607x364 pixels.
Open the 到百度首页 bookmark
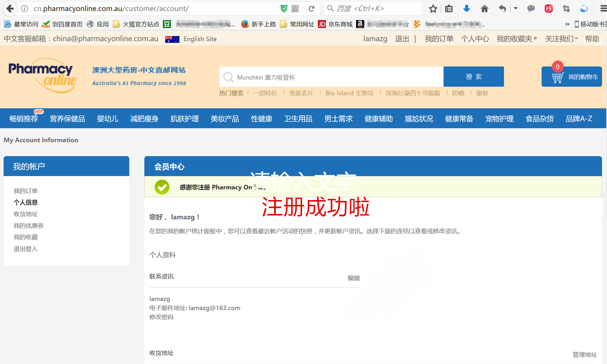point(62,24)
